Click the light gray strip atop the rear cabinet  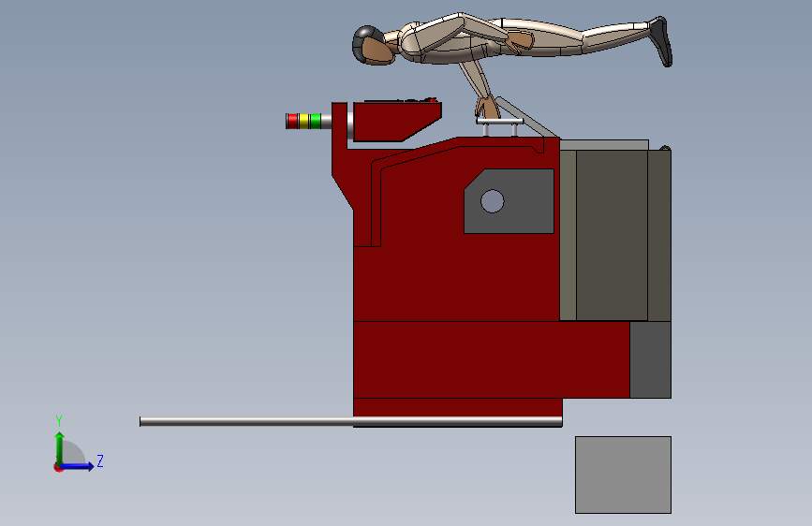pos(604,145)
